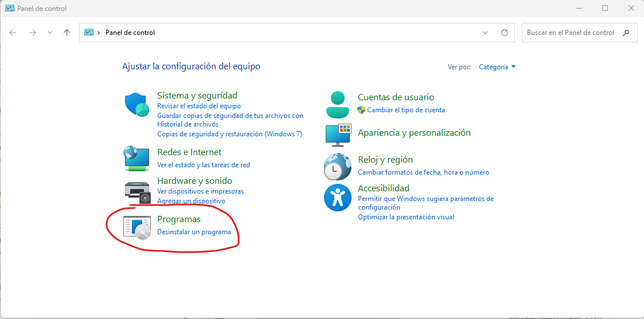Screen dimensions: 644x319
Task: Click Optimizar la presentación visual
Action: point(406,217)
